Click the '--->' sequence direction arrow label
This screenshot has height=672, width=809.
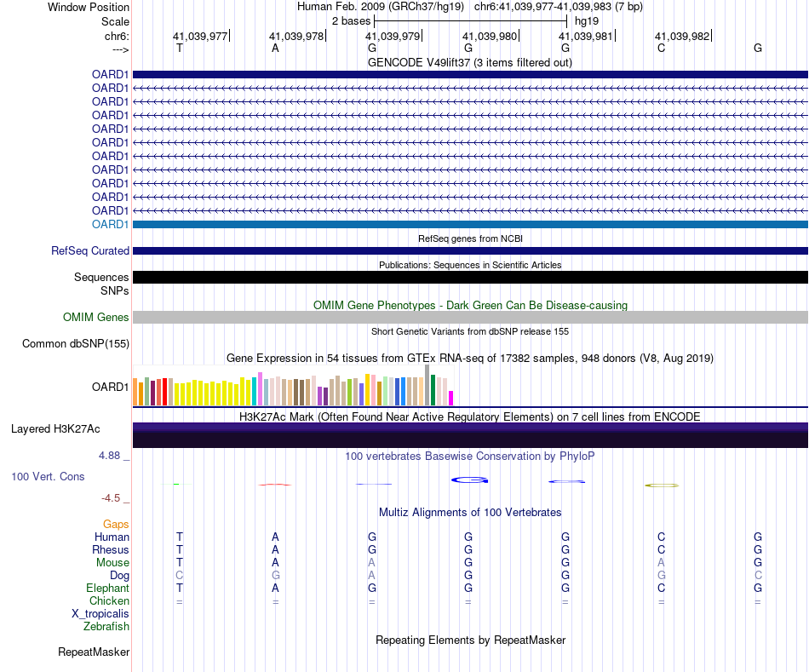(120, 49)
